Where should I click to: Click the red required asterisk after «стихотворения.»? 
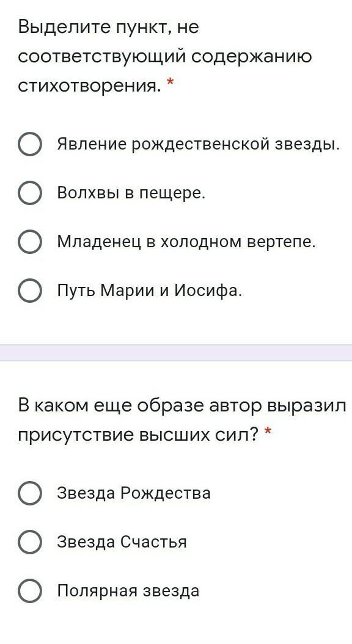tap(170, 84)
